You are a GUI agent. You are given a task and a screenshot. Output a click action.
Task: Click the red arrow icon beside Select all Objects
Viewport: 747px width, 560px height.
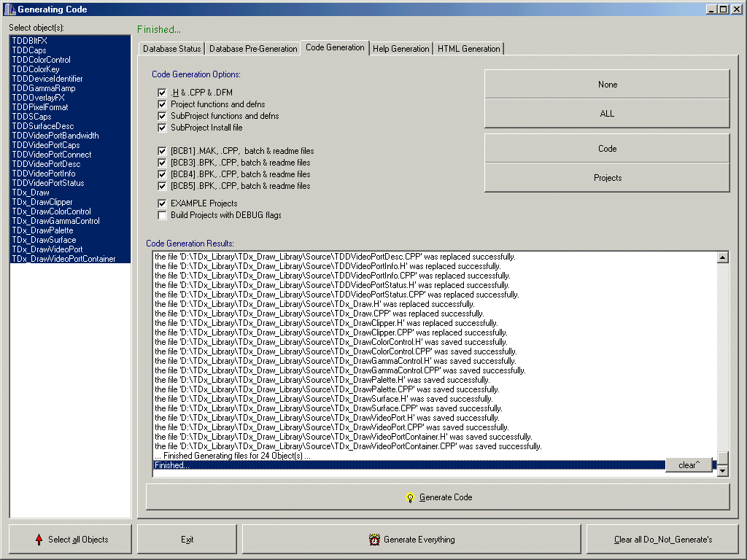[x=39, y=540]
